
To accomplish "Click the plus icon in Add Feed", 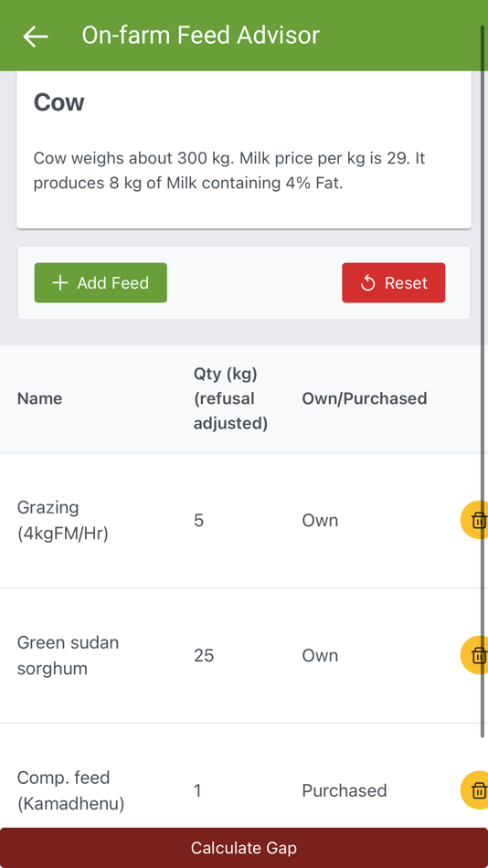I will click(59, 283).
